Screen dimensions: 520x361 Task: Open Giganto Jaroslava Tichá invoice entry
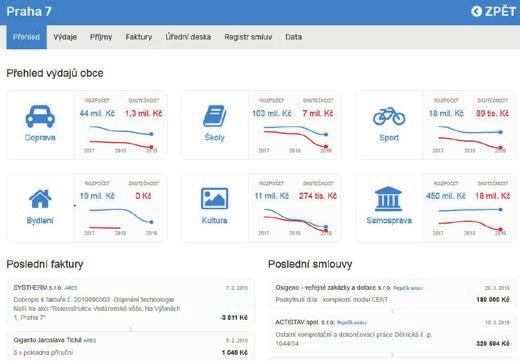coord(131,347)
